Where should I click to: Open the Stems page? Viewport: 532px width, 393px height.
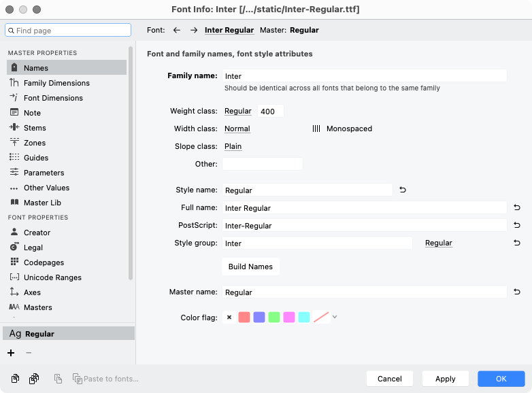[x=67, y=128]
